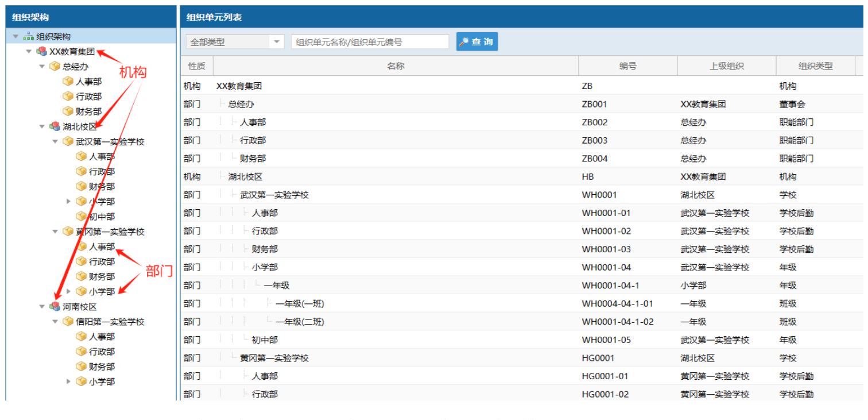Click the institution icon beside 湖北校区
Viewport: 868px width, 420px height.
coord(55,126)
